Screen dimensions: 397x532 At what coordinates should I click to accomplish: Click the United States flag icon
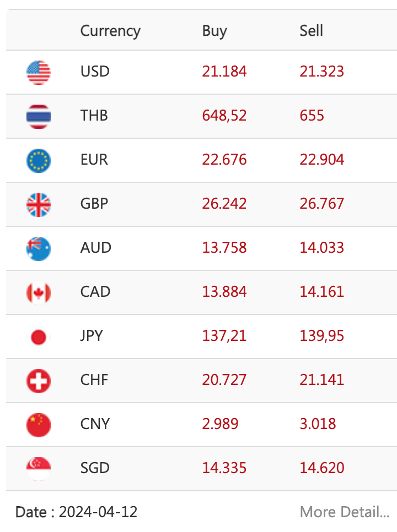click(39, 72)
